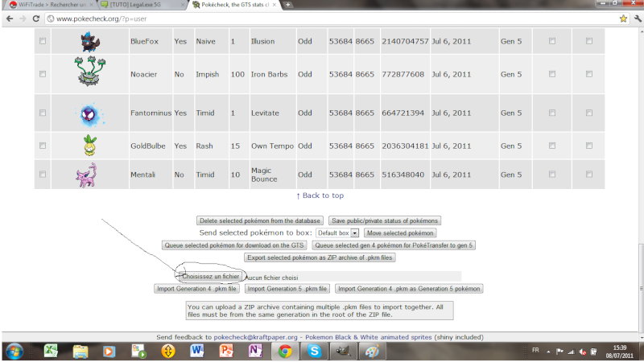644x362 pixels.
Task: Open Paint from the taskbar
Action: point(372,352)
